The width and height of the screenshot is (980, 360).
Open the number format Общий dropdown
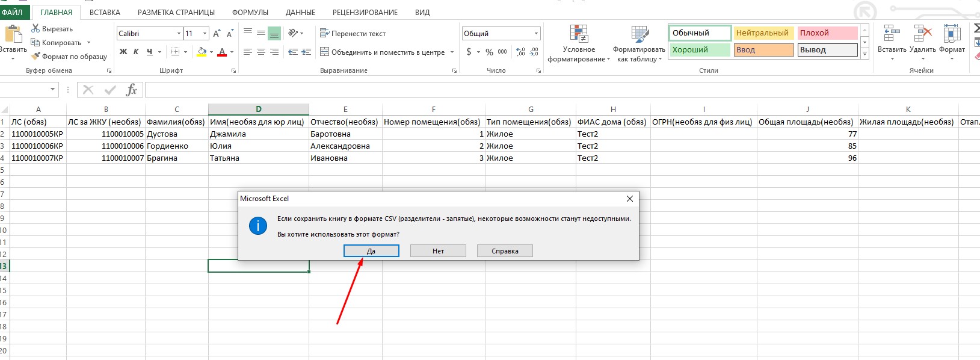click(x=536, y=34)
